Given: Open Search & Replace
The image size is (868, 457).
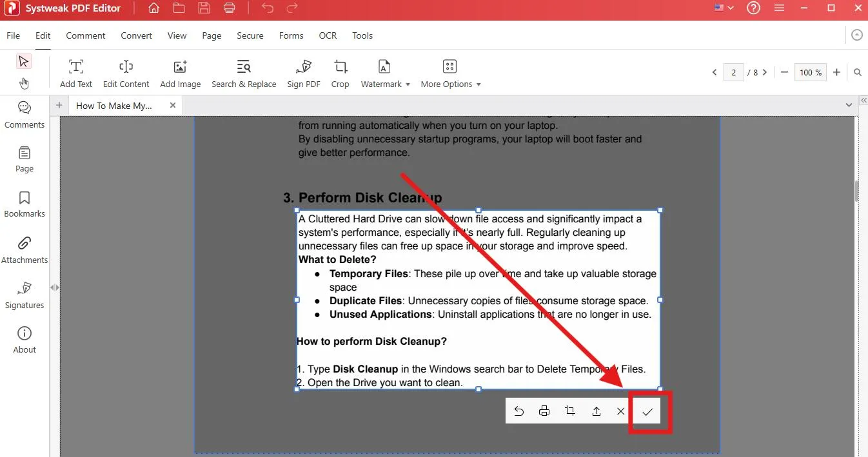Looking at the screenshot, I should (x=244, y=72).
